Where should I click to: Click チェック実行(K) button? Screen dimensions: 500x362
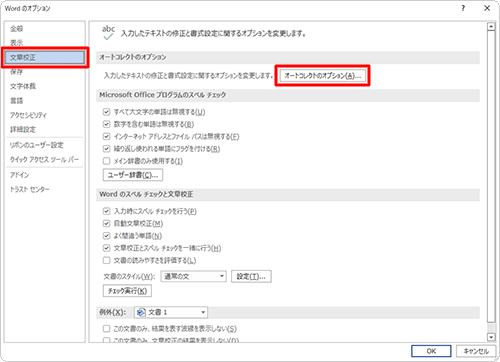(x=127, y=291)
